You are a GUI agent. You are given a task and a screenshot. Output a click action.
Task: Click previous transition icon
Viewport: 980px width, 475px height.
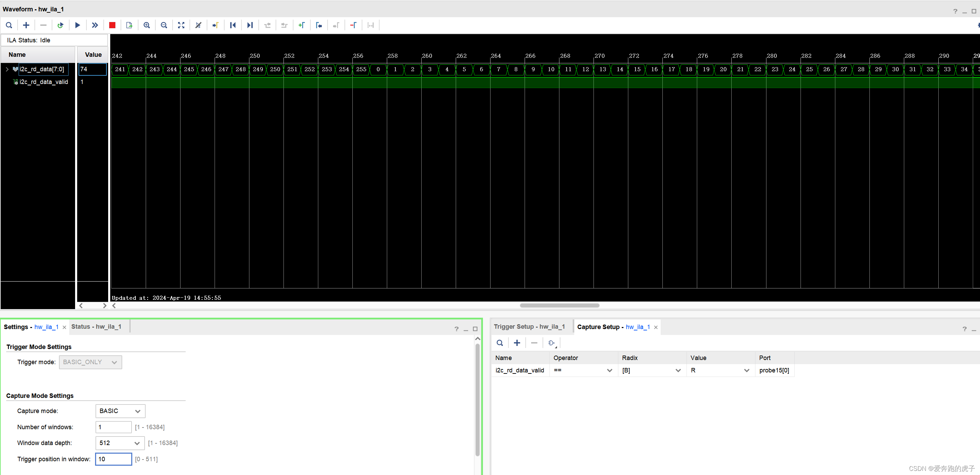click(x=267, y=25)
